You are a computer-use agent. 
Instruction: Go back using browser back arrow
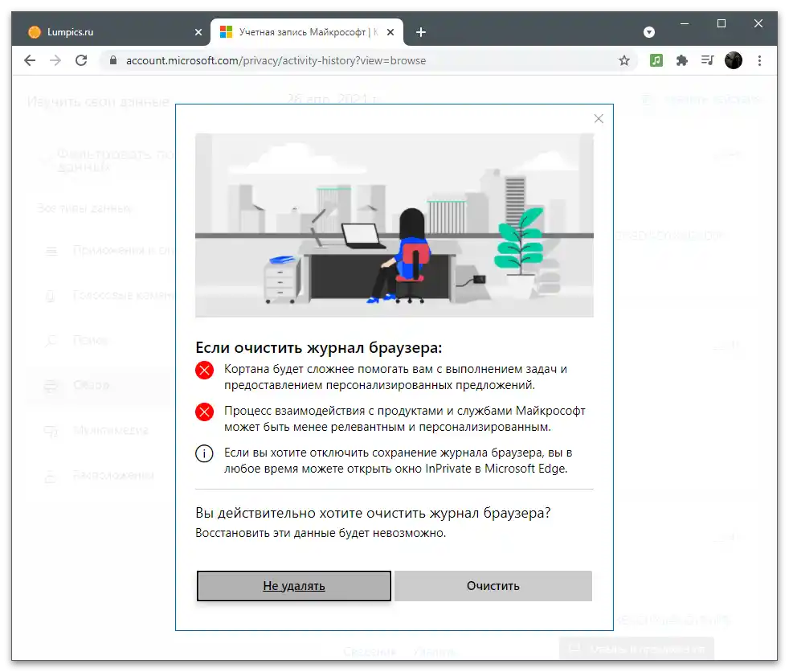30,60
